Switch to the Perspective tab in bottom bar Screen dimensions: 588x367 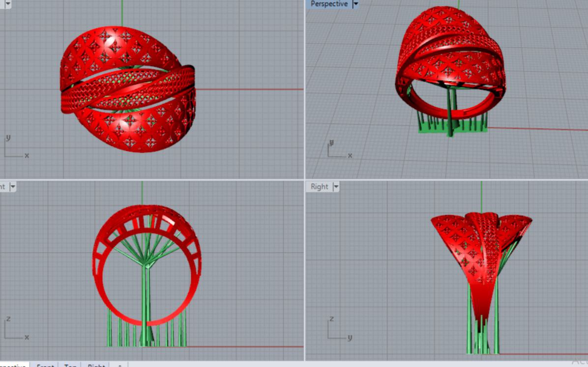(x=13, y=365)
